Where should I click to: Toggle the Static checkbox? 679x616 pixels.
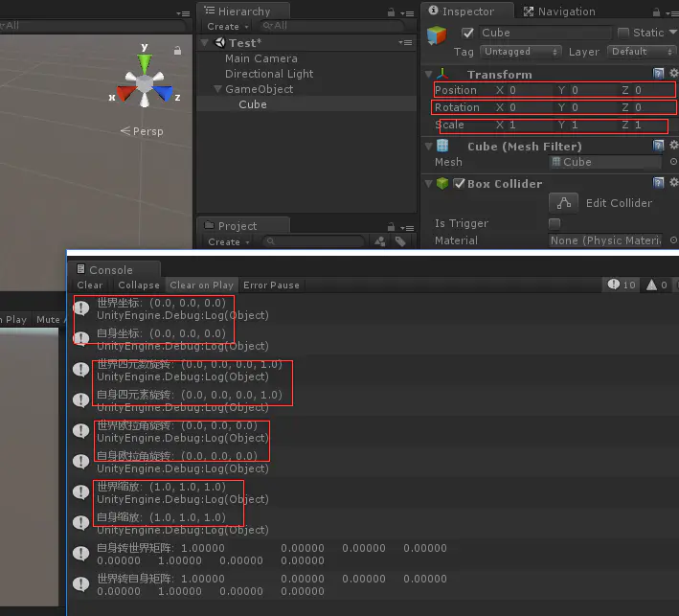tap(623, 33)
